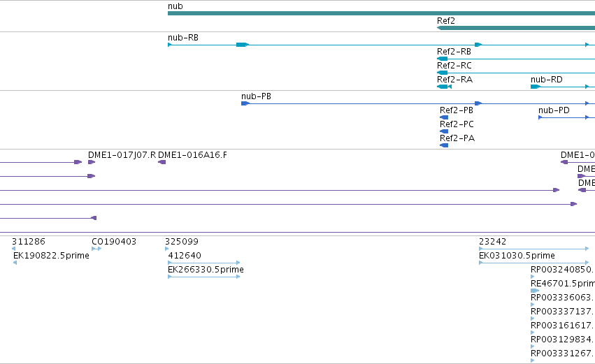Open the Ref2-PB CDS feature

pos(444,117)
